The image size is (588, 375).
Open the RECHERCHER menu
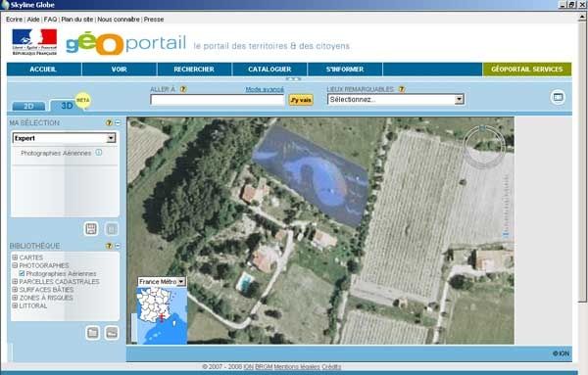pyautogui.click(x=194, y=70)
